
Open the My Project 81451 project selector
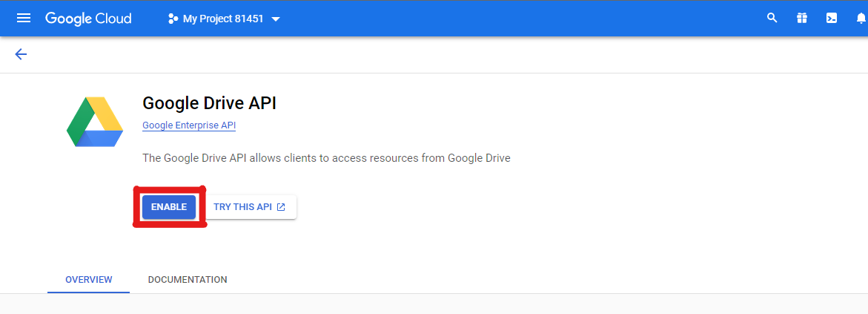[x=224, y=19]
